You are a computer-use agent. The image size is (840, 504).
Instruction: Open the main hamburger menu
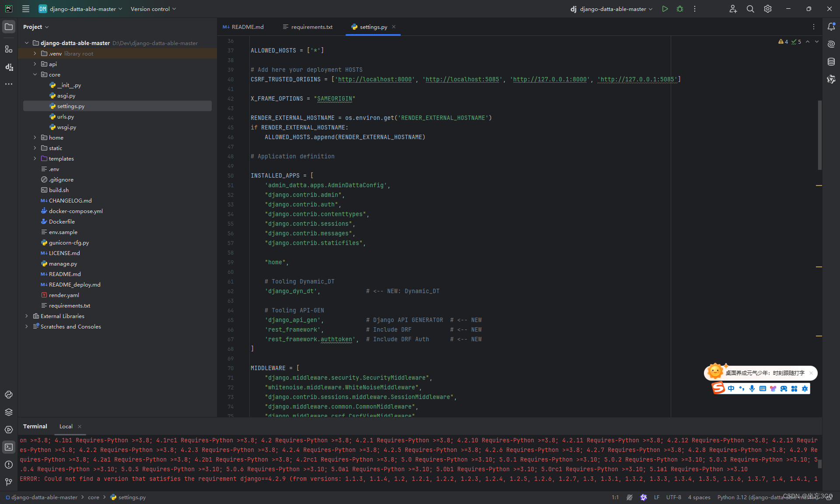point(26,9)
